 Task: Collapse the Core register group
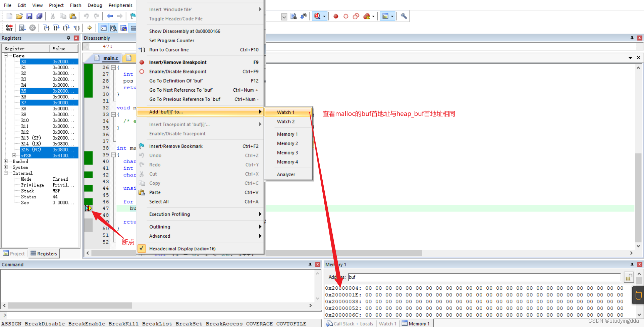click(x=6, y=55)
